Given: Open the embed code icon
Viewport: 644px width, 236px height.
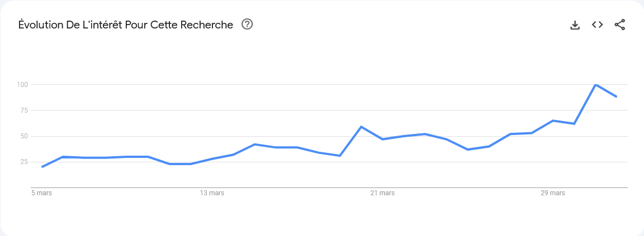Looking at the screenshot, I should [597, 25].
